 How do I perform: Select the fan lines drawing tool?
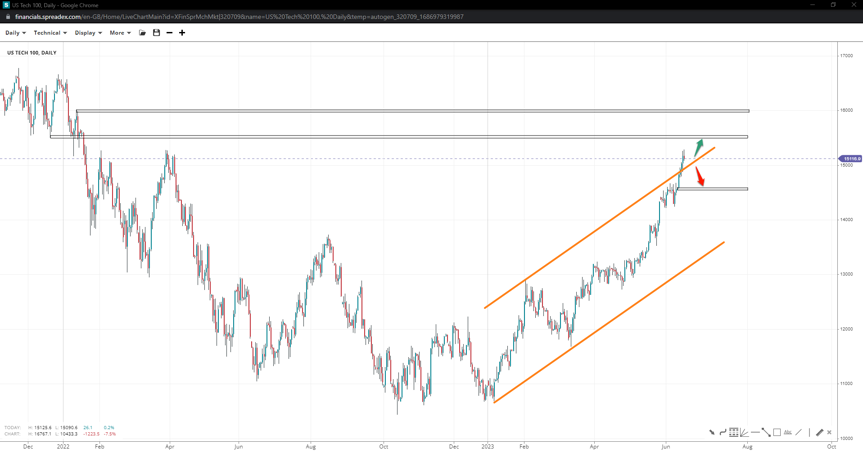point(744,432)
